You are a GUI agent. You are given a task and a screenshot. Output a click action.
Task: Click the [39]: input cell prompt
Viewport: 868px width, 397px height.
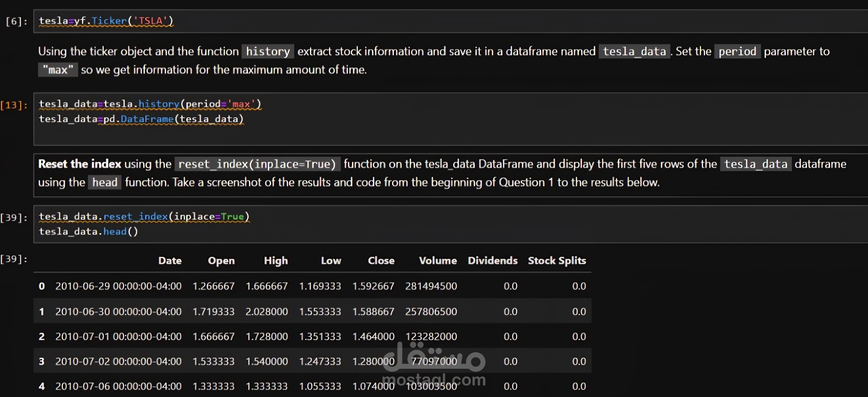point(14,217)
